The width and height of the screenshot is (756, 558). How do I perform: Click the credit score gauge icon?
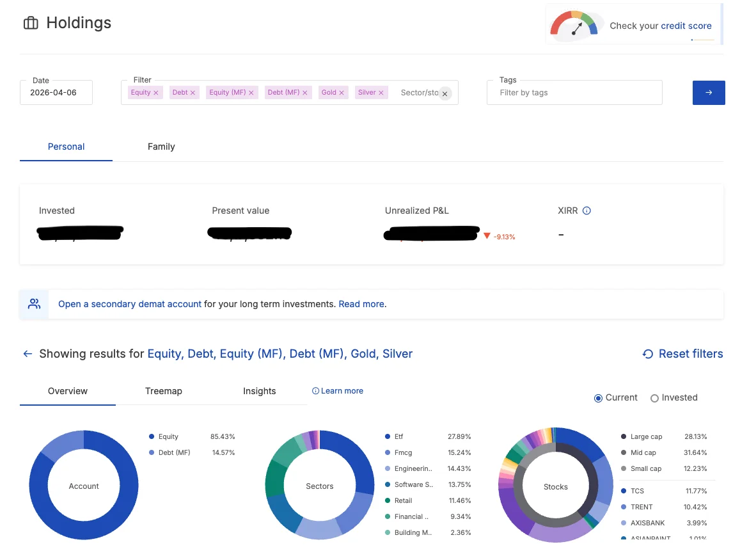[574, 26]
